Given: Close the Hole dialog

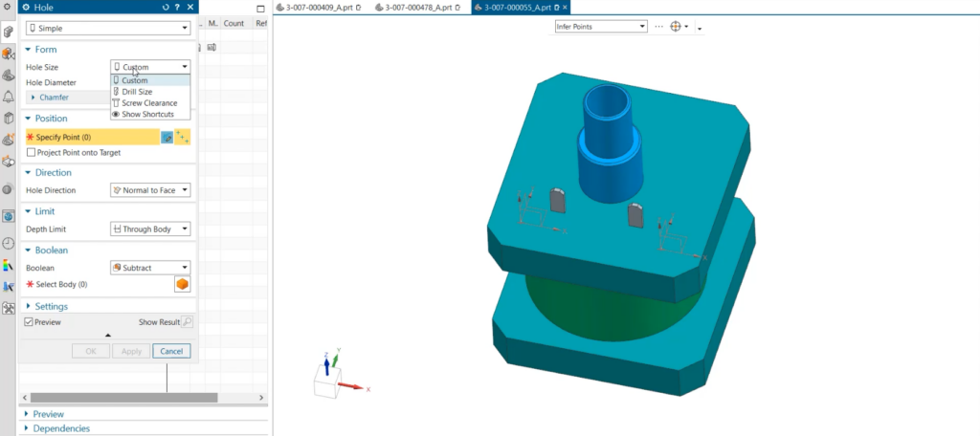Looking at the screenshot, I should coord(190,8).
